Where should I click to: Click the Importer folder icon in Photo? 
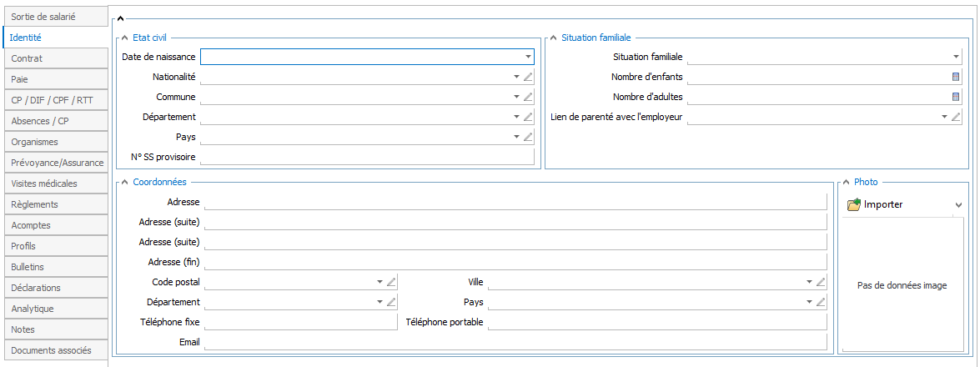853,204
